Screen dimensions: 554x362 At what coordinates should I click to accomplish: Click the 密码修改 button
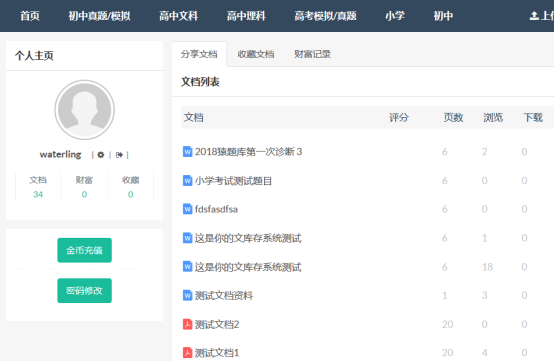(84, 291)
